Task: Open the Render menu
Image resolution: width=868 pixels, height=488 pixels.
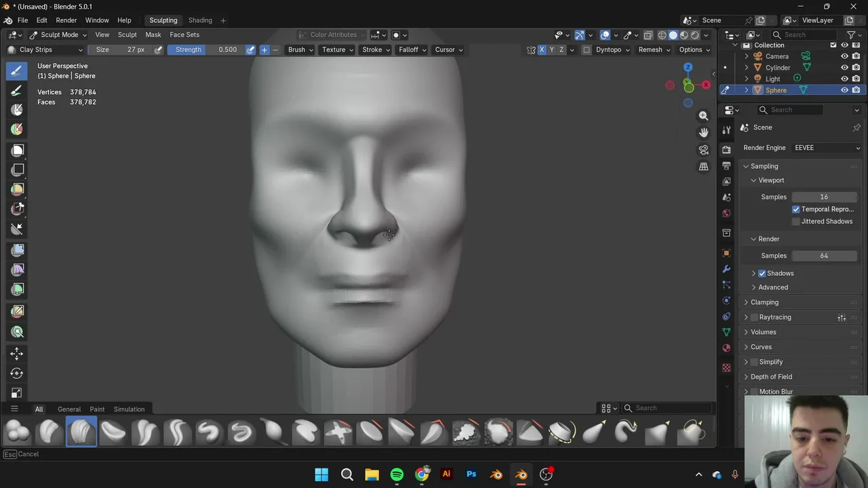Action: (66, 20)
